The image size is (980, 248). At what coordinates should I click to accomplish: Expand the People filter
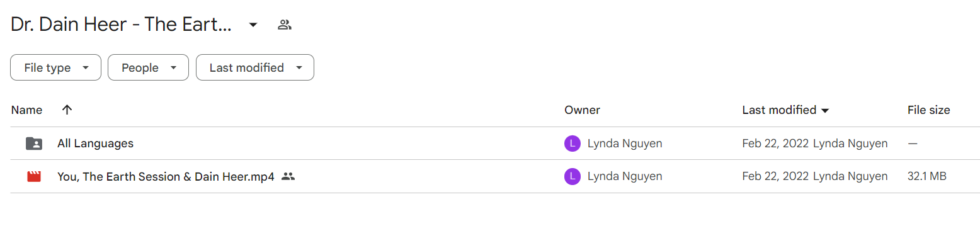(x=148, y=67)
